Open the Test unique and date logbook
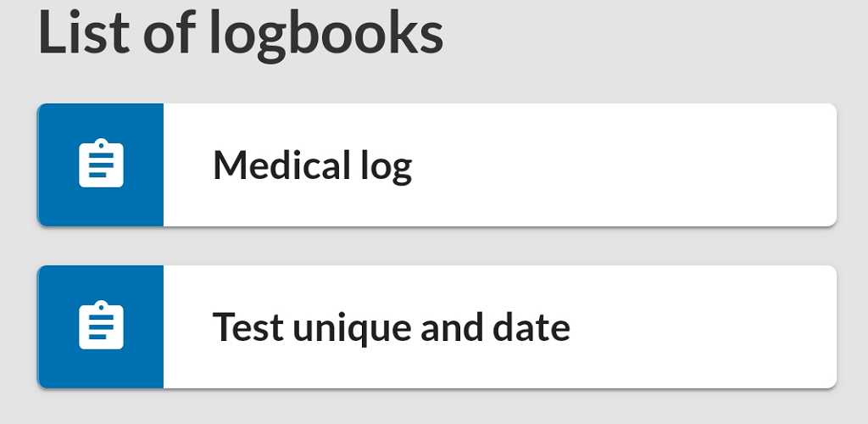The width and height of the screenshot is (868, 424). 437,327
